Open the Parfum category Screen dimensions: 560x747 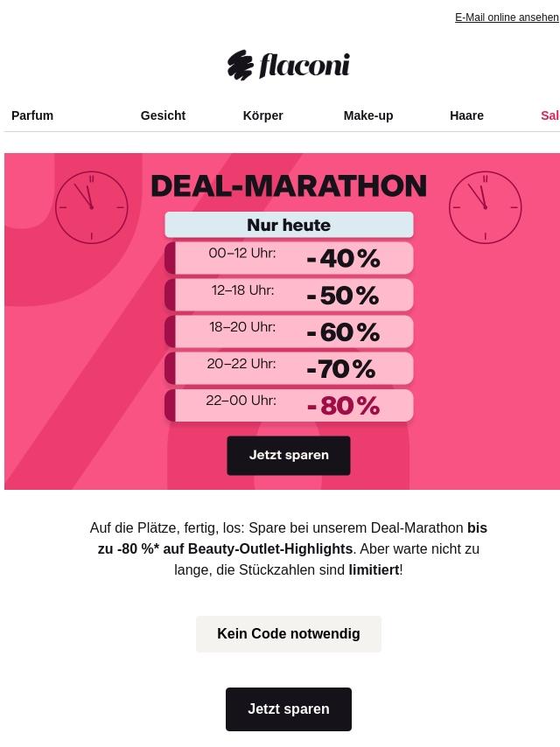[32, 115]
